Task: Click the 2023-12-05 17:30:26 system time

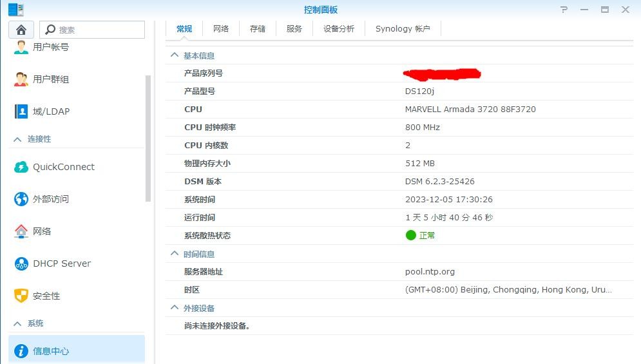Action: (x=448, y=199)
